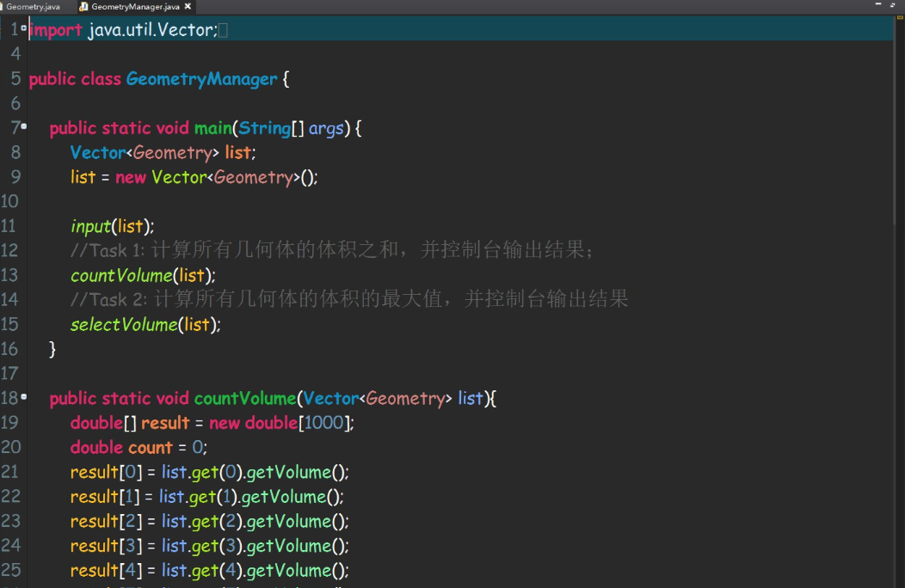Select the GeometryManager.java tab
The height and width of the screenshot is (588, 905).
point(134,7)
